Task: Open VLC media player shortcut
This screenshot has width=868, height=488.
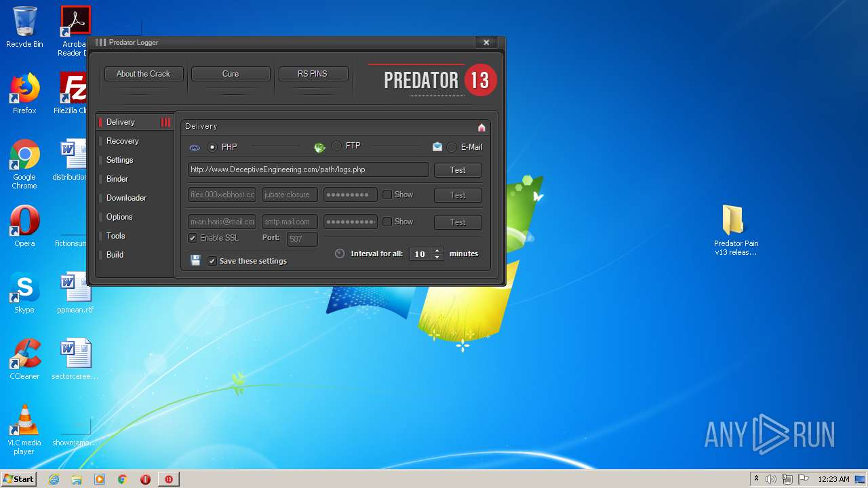Action: click(24, 430)
